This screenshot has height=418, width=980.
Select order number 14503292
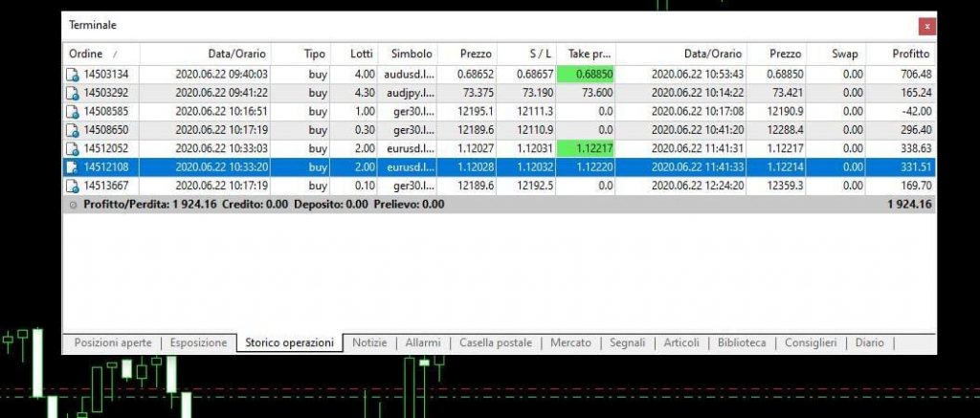(x=106, y=93)
